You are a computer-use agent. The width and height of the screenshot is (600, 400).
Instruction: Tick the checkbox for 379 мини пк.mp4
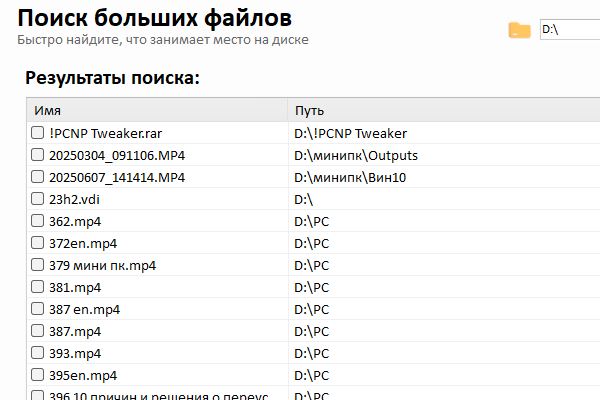coord(37,265)
